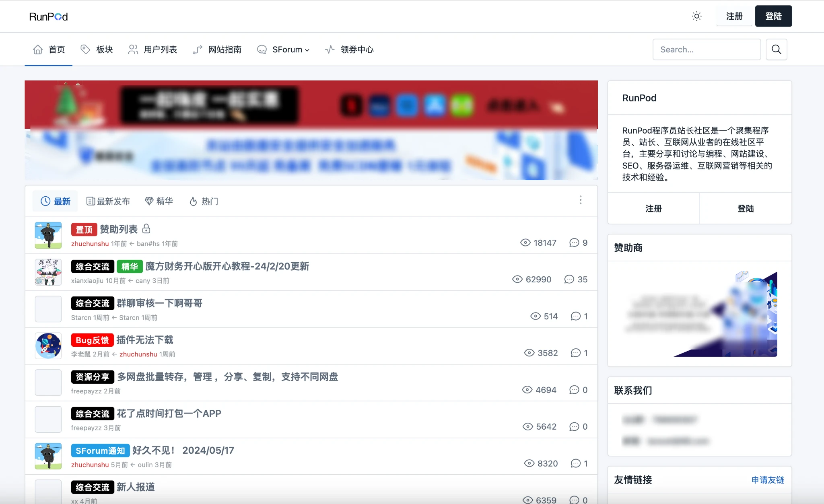Focus the Search input field
This screenshot has height=504, width=824.
click(x=706, y=49)
